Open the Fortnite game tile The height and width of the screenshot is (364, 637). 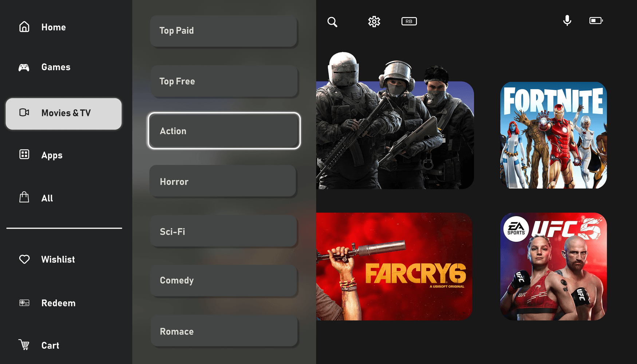(x=553, y=135)
